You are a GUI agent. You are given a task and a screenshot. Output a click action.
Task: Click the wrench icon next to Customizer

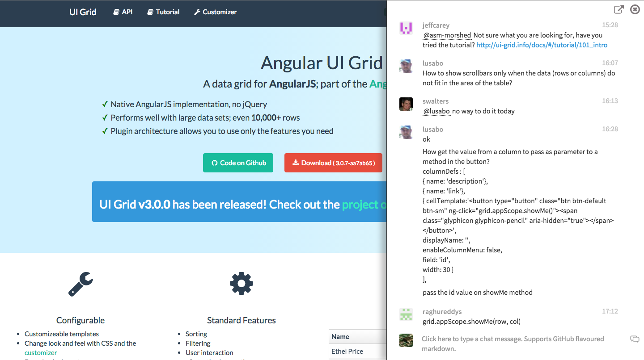(x=197, y=12)
